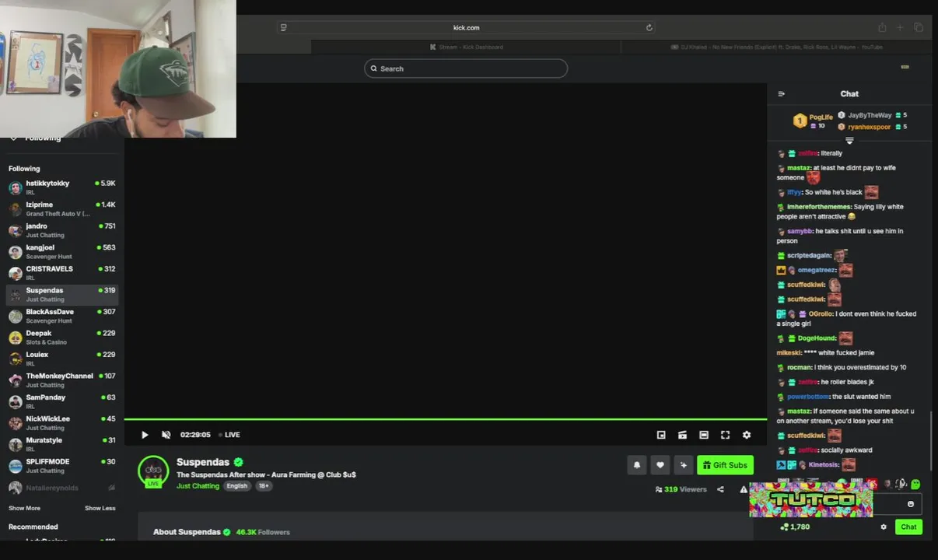Expand the gift leaderboard arrow

pos(849,141)
